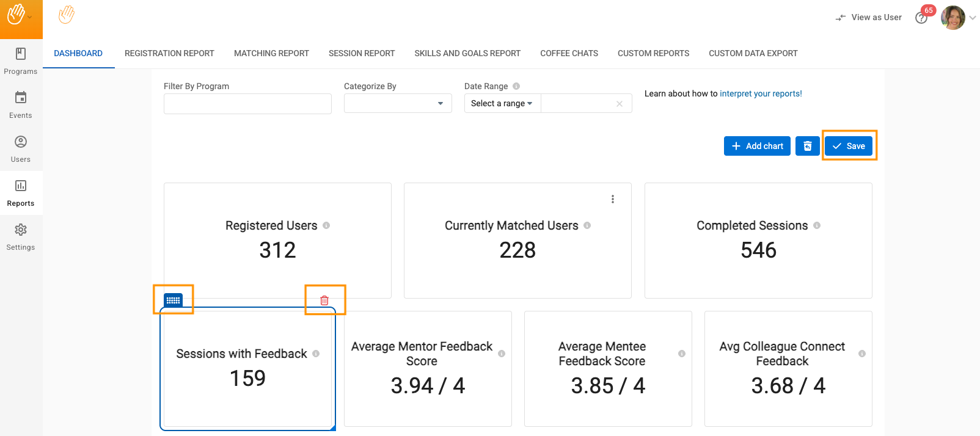980x436 pixels.
Task: Click the reset dashboard icon button
Action: 807,146
